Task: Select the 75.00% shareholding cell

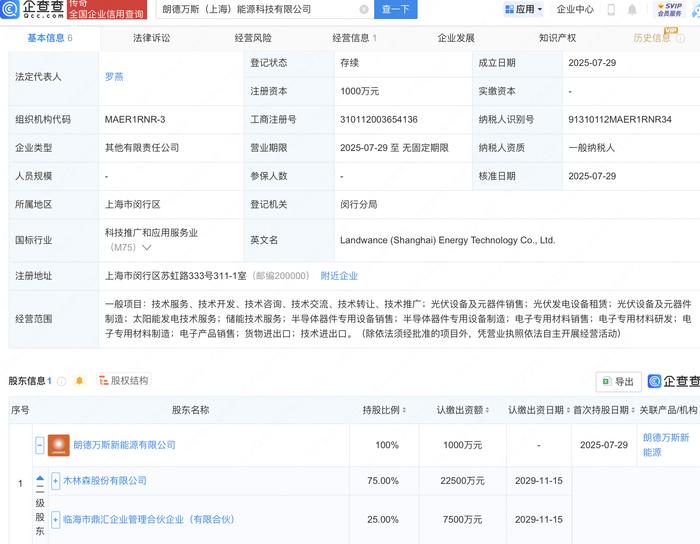Action: (383, 481)
